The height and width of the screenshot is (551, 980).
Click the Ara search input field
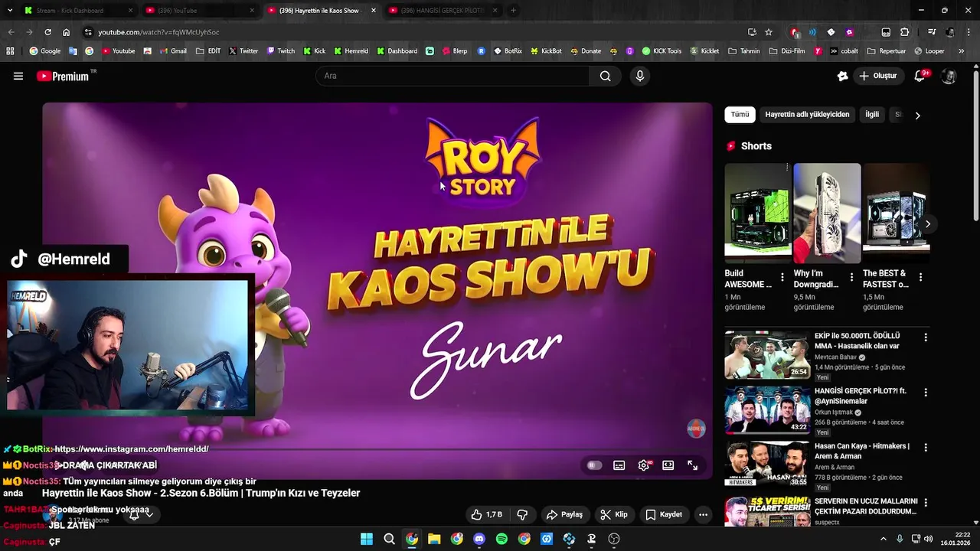click(452, 76)
